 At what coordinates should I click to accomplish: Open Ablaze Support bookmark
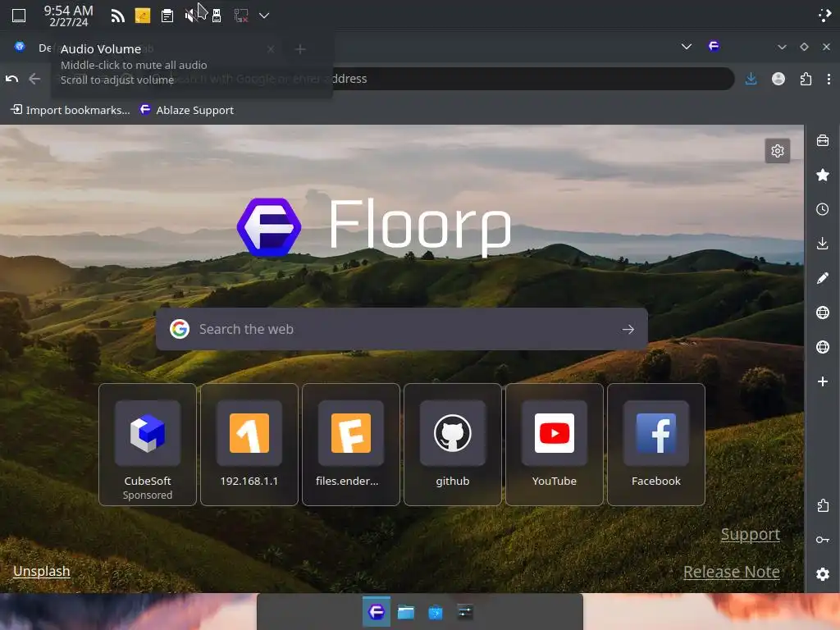click(x=186, y=110)
